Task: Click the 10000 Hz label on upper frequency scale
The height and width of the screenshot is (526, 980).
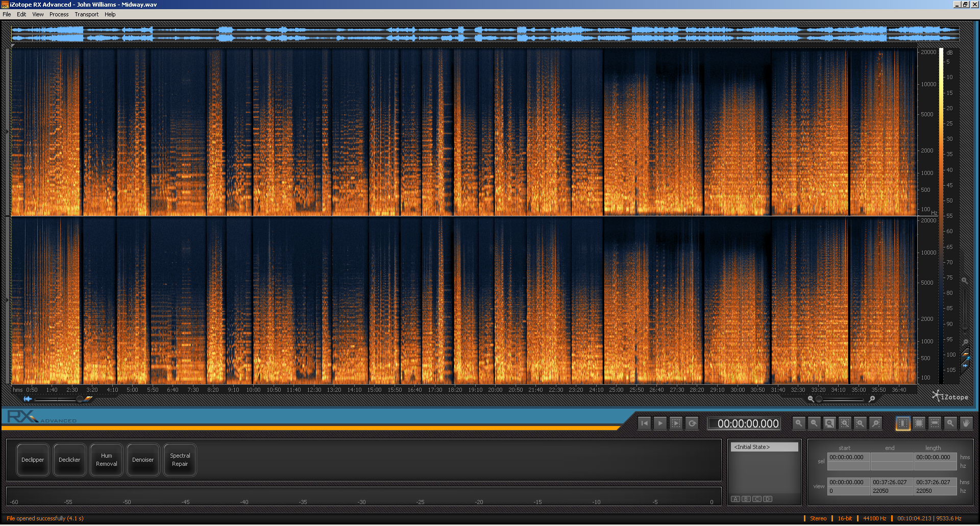Action: [928, 84]
